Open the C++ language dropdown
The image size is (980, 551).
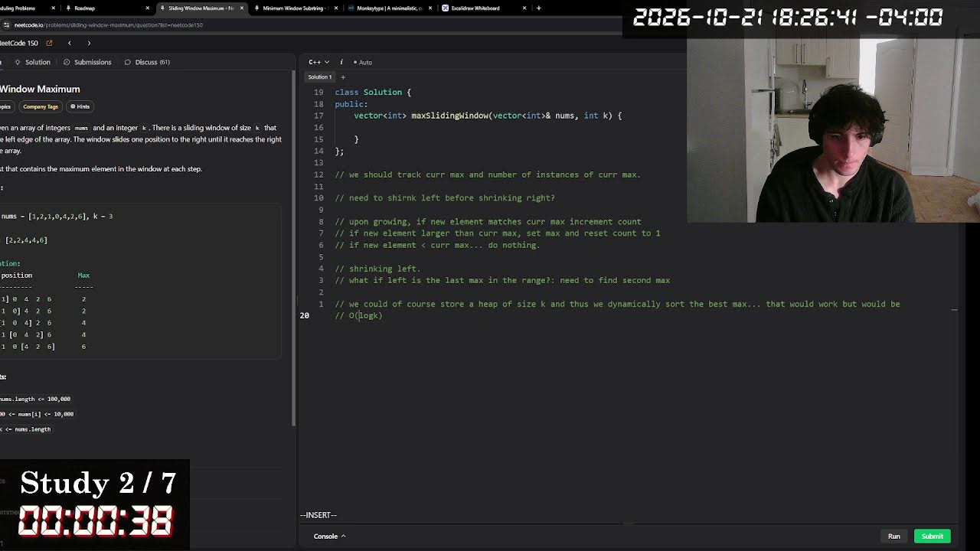click(x=318, y=62)
